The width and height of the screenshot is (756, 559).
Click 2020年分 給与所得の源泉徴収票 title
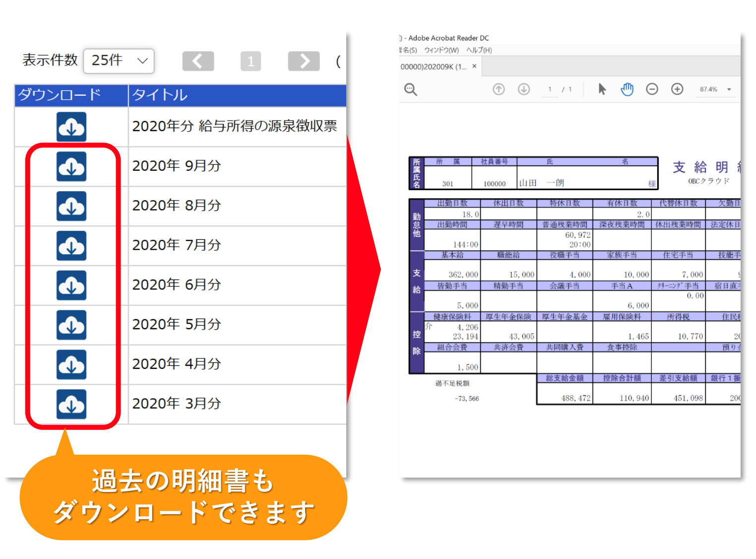point(235,126)
